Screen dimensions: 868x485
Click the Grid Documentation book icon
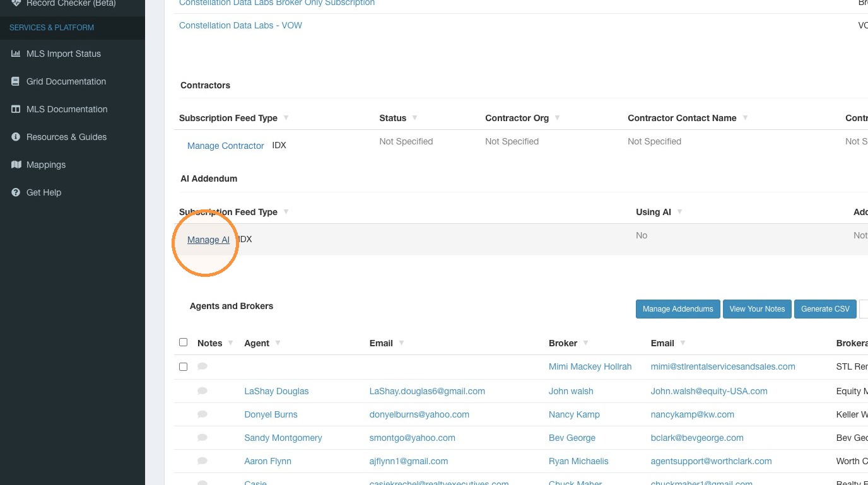(x=16, y=81)
